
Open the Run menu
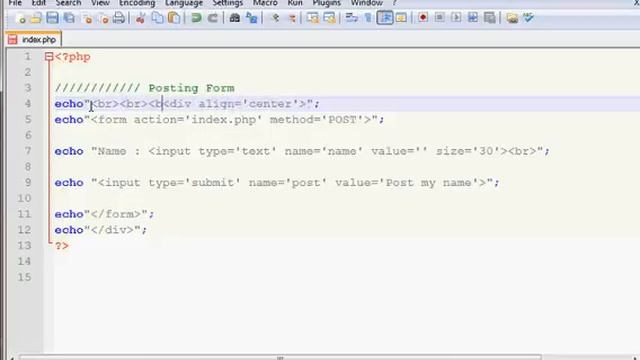pos(295,3)
